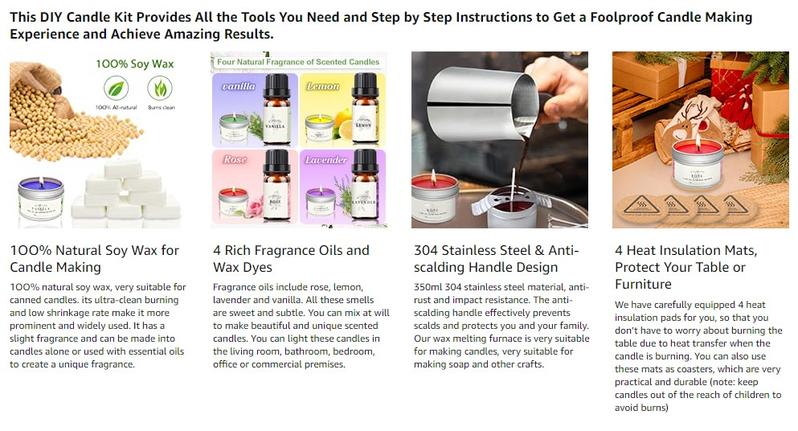Click the 100% All-natural leaf icon
Screen dimensions: 798x431
pos(116,89)
